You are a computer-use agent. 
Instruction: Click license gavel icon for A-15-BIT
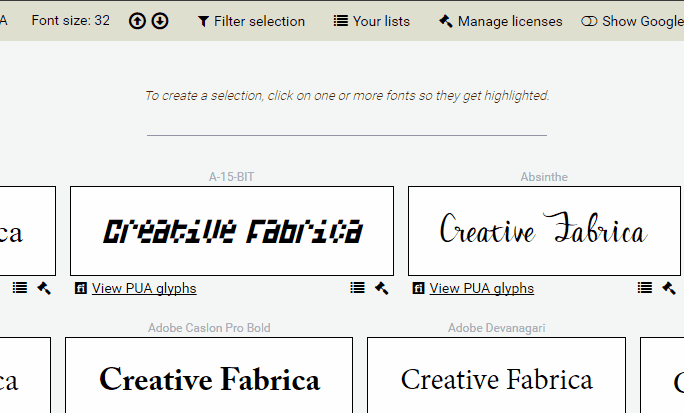(x=381, y=288)
